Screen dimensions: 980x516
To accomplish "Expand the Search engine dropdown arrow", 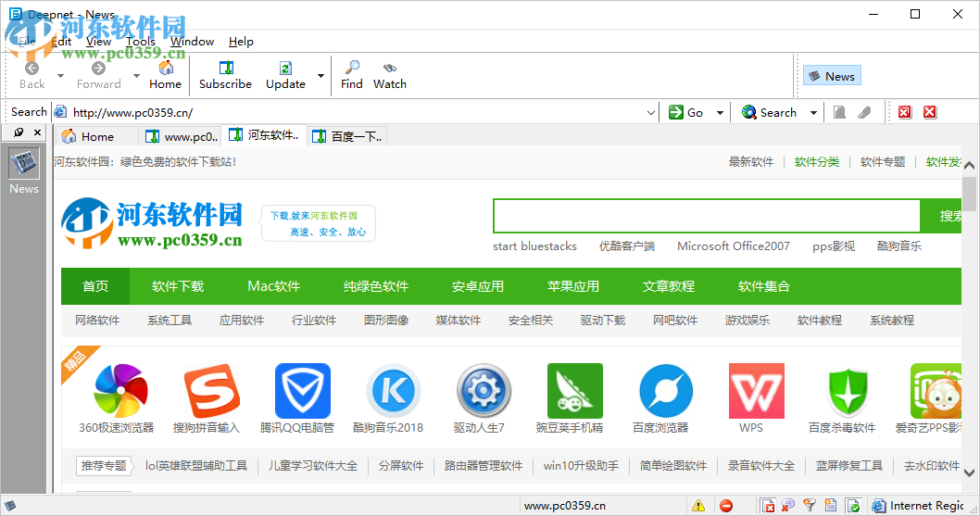I will (x=814, y=113).
